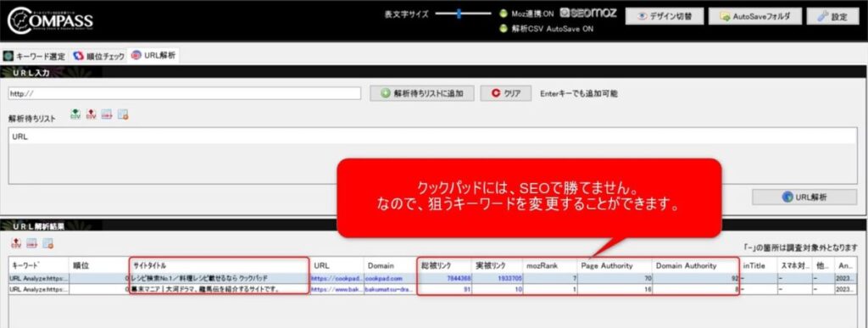Open the https://cookpad... URL link

337,278
